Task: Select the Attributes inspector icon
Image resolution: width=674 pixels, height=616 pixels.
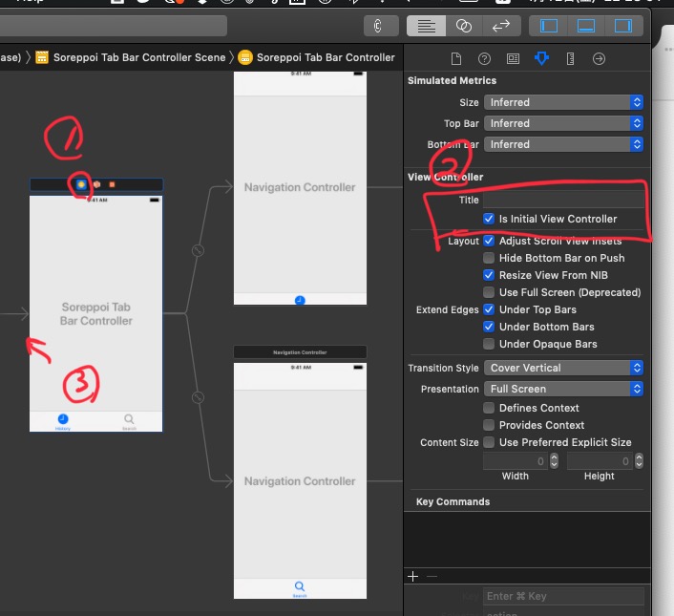Action: coord(541,58)
